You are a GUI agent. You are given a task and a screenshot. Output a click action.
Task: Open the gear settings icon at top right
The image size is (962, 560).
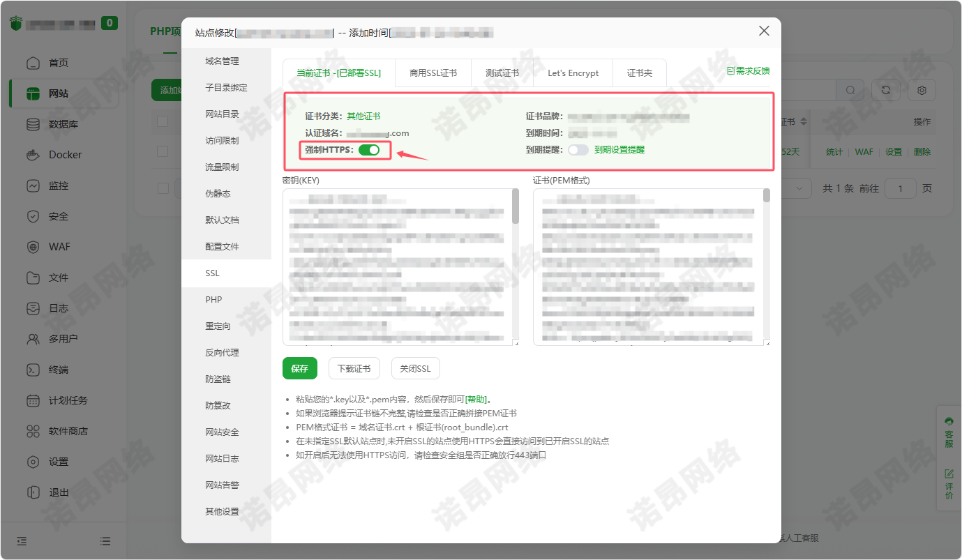tap(922, 90)
